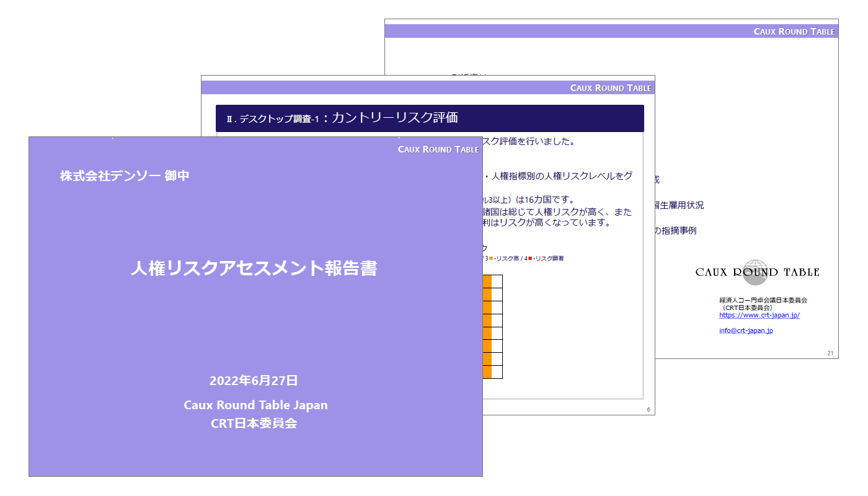Click the front cover slide title text

pos(254,268)
